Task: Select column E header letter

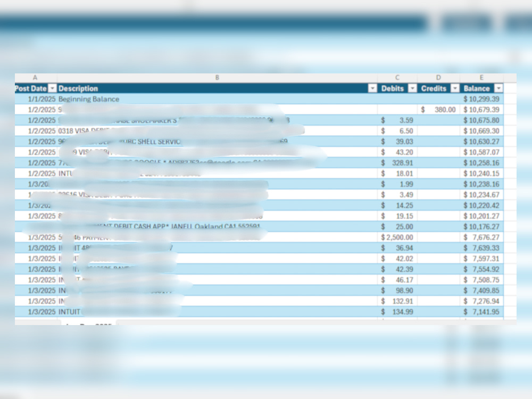Action: click(x=481, y=78)
